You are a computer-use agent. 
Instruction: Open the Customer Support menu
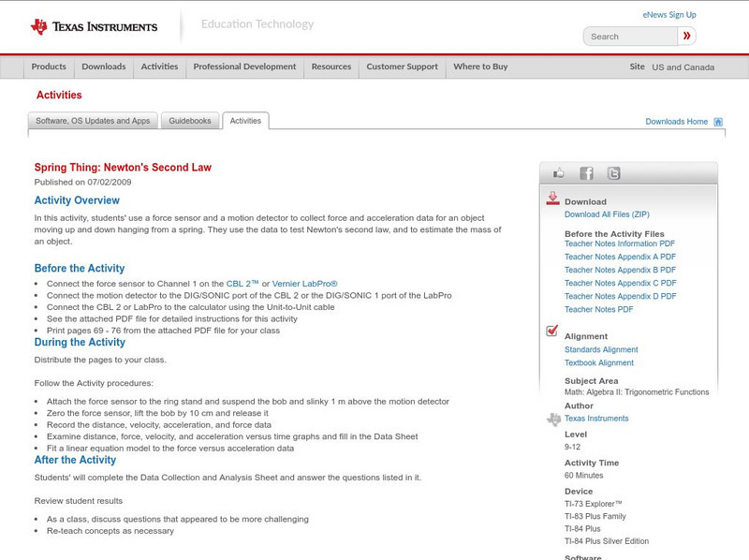coord(402,66)
